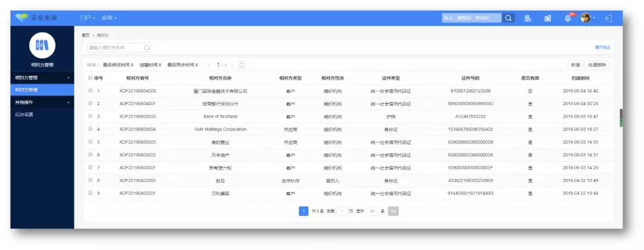Go to previous page arrow in toolbar
This screenshot has width=644, height=250.
click(x=209, y=65)
